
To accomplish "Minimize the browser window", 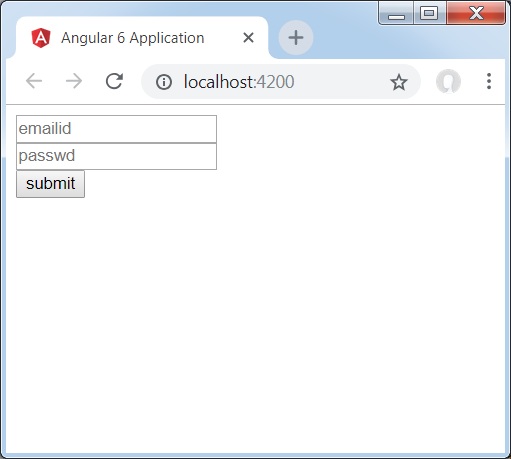I will (x=396, y=13).
